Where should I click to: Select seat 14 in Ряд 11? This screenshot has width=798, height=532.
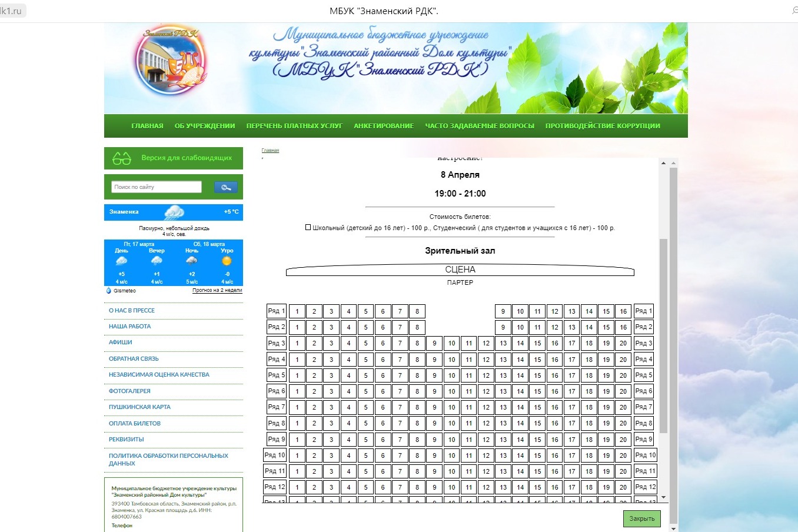pos(520,471)
